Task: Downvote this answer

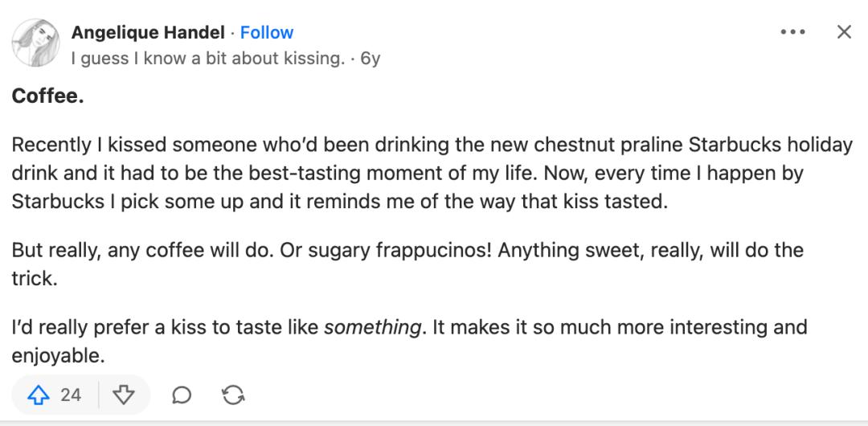Action: (x=125, y=395)
